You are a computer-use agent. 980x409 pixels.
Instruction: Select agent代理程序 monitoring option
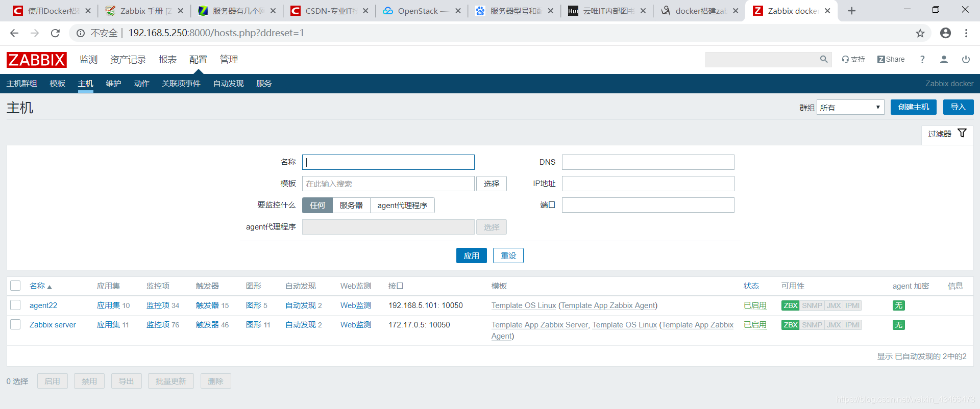point(402,205)
